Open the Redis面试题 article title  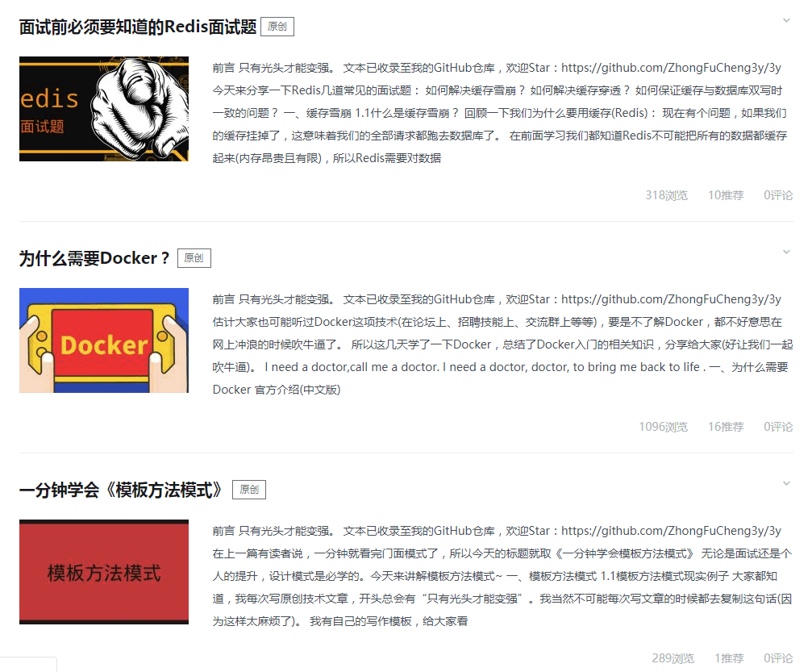coord(138,27)
